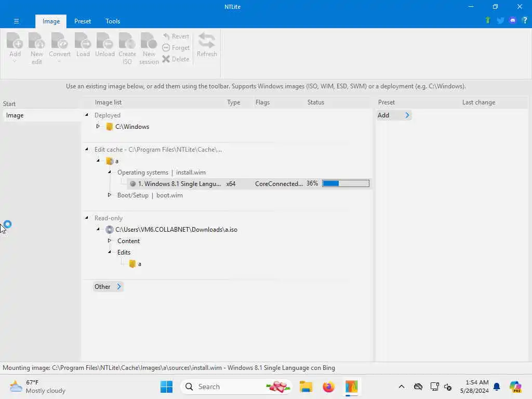Click the Status column header

point(315,102)
